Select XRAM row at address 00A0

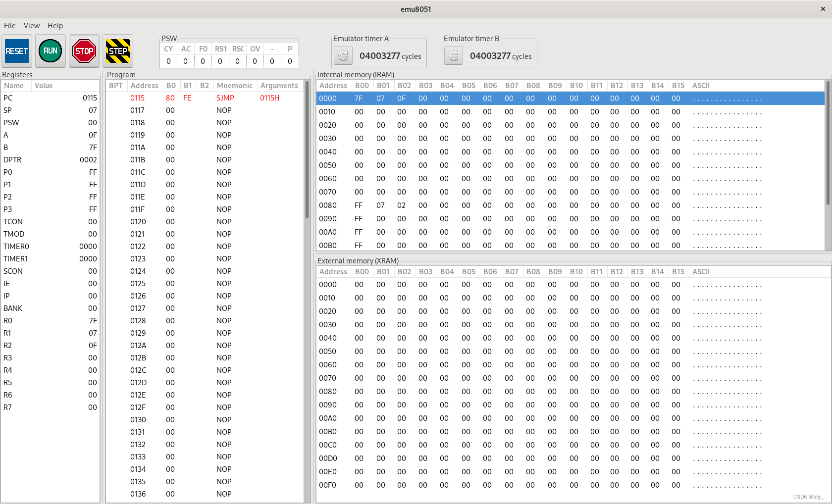573,418
